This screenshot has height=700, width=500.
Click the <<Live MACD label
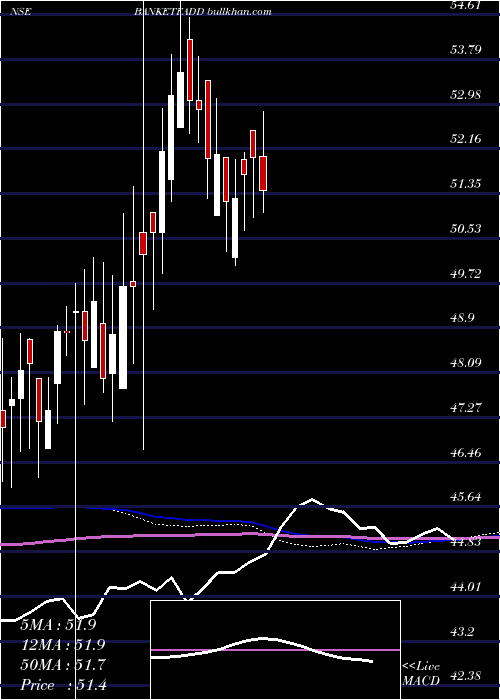pos(421,674)
